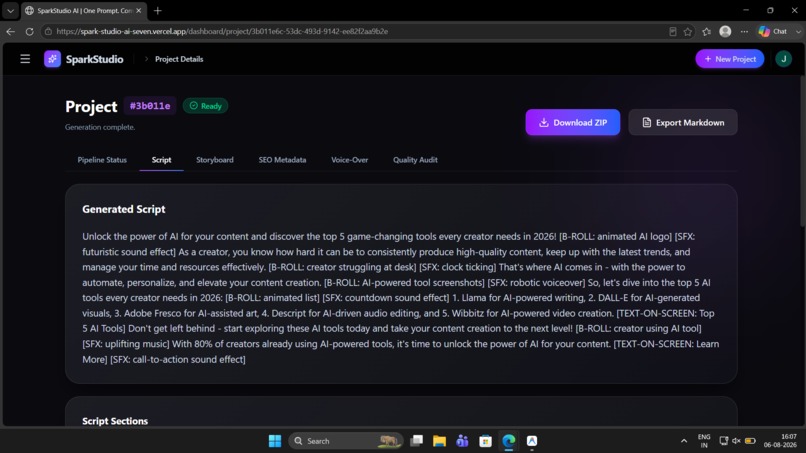Click the browser back arrow

pyautogui.click(x=11, y=31)
